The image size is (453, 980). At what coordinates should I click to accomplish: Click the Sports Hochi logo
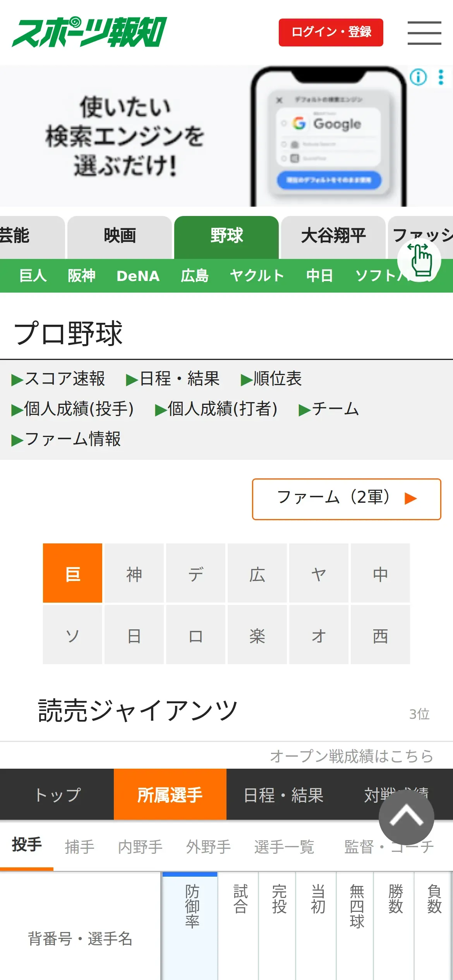click(89, 32)
